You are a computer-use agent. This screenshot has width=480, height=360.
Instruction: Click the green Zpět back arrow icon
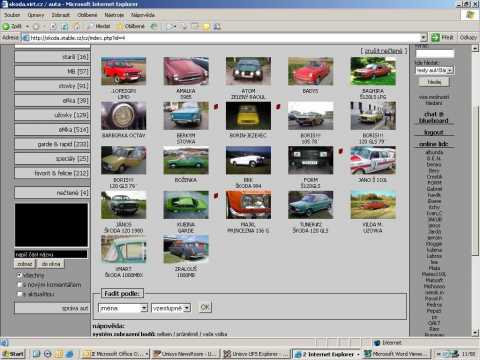[x=6, y=26]
